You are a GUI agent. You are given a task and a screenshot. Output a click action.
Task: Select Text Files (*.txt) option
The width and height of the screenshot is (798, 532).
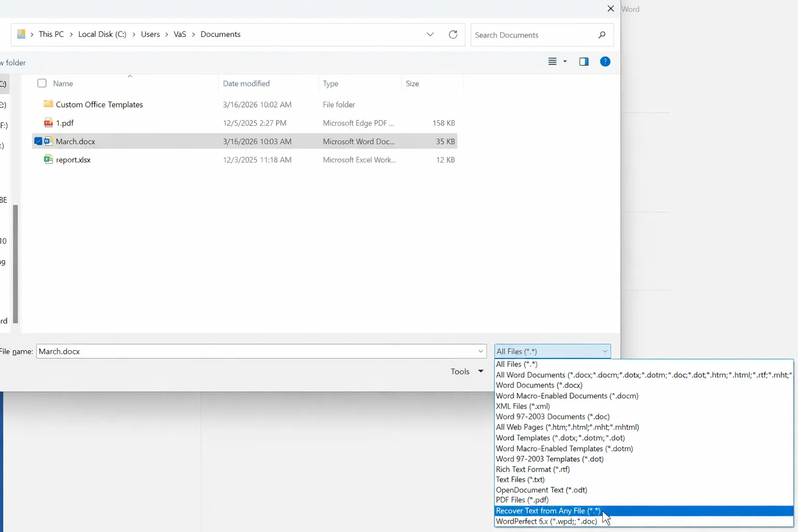coord(644,480)
